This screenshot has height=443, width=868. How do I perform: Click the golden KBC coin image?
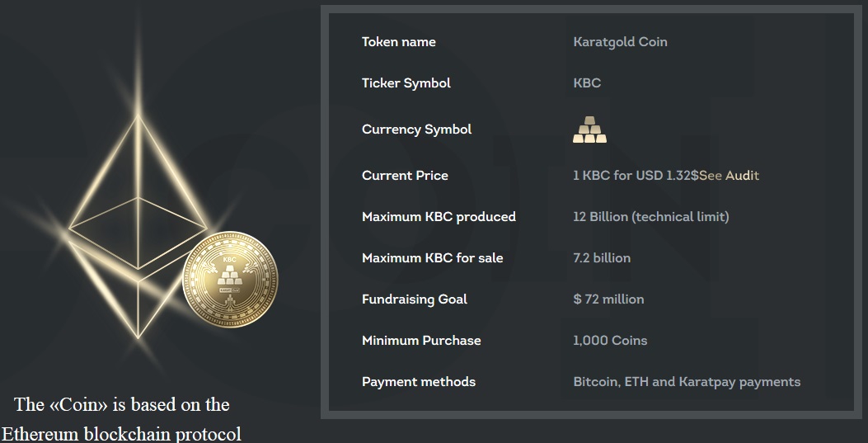pyautogui.click(x=229, y=278)
